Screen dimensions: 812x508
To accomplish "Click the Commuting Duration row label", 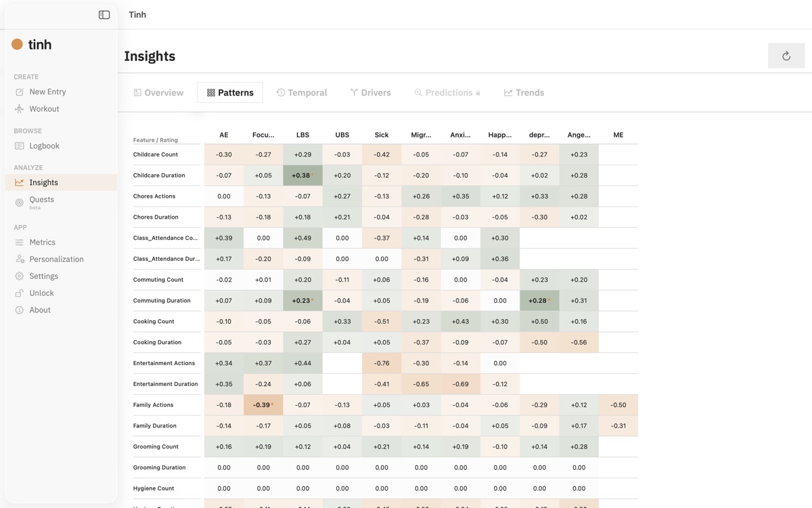I will [162, 301].
